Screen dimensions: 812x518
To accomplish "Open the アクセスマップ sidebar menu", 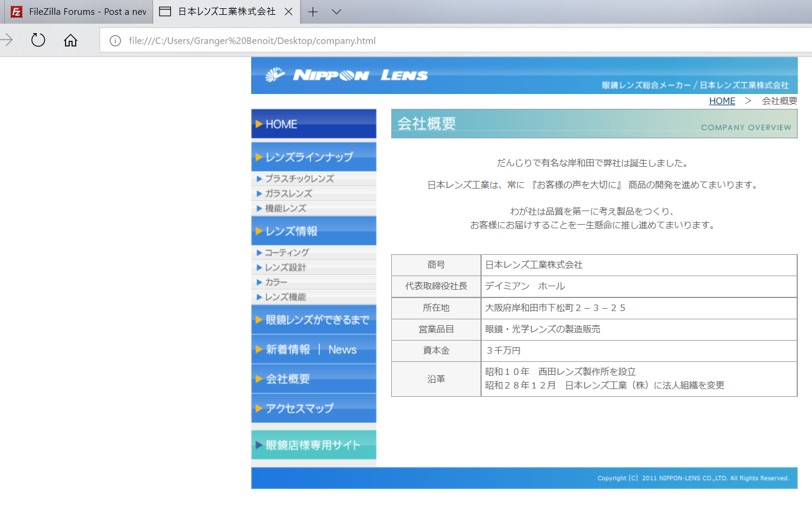I will [314, 409].
